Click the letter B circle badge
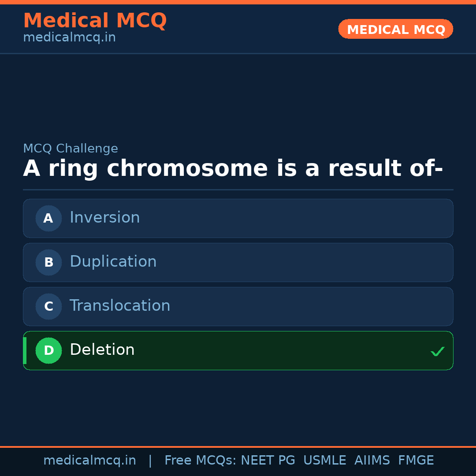476x476 pixels. coord(48,262)
